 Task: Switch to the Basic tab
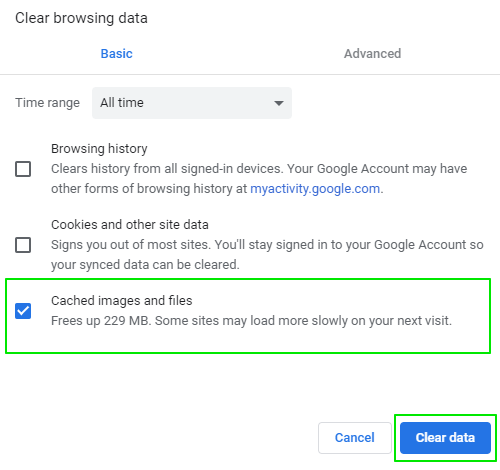(x=117, y=54)
